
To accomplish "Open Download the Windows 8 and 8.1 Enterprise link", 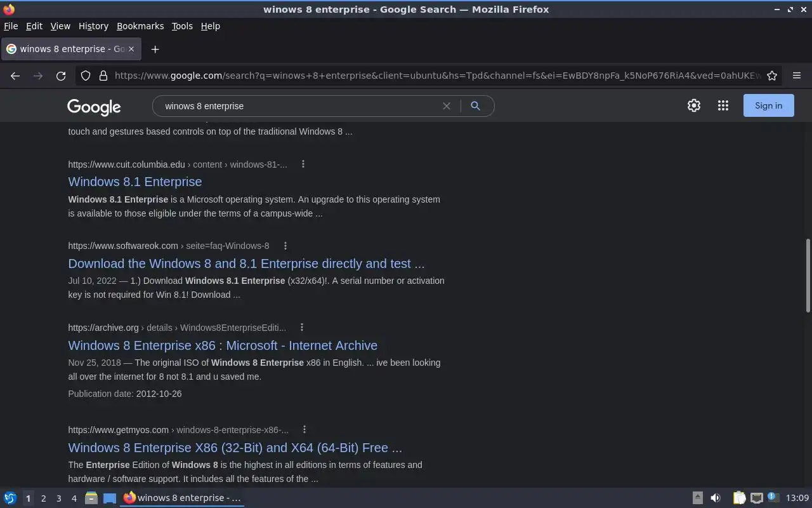I will click(246, 264).
